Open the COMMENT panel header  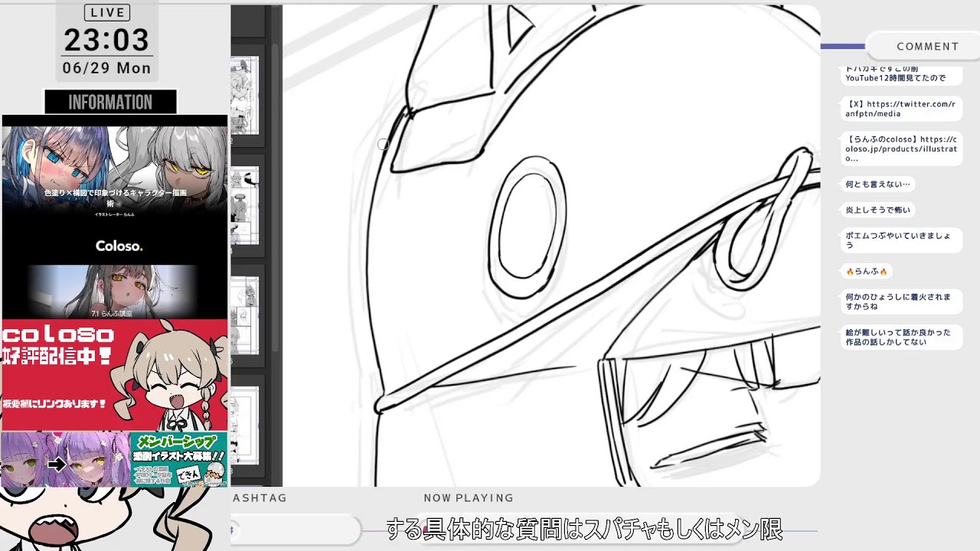[927, 46]
